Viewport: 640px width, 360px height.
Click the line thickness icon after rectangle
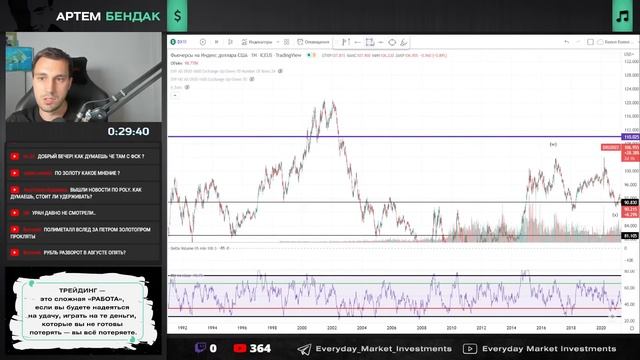(x=380, y=42)
